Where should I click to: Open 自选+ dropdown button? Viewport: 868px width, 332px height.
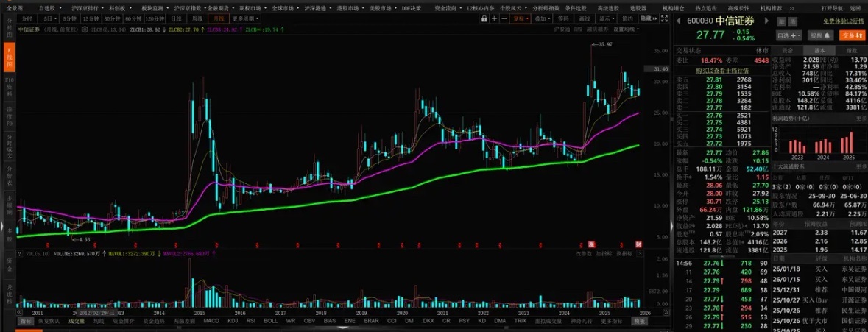click(788, 35)
